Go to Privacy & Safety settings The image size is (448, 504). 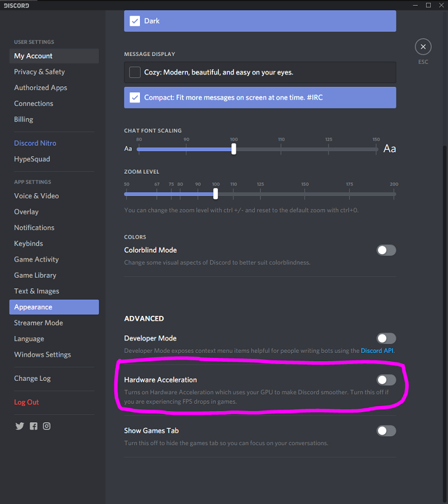pos(54,72)
